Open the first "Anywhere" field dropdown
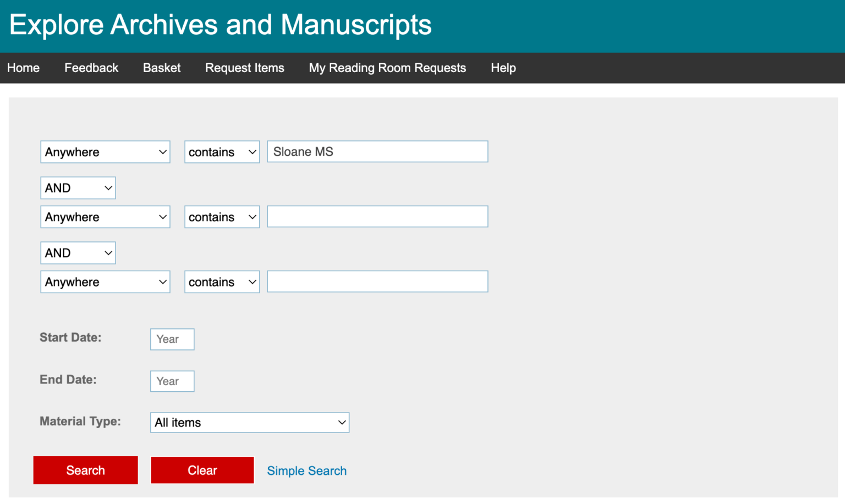This screenshot has height=504, width=845. (x=105, y=152)
